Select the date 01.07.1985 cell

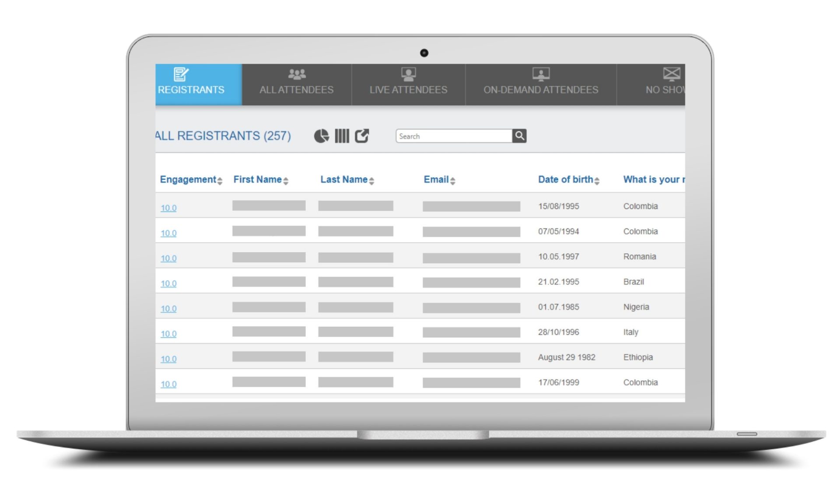[558, 307]
